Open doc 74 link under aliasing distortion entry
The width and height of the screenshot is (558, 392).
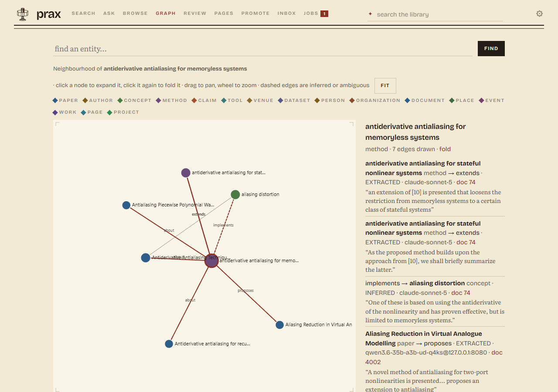pos(461,293)
